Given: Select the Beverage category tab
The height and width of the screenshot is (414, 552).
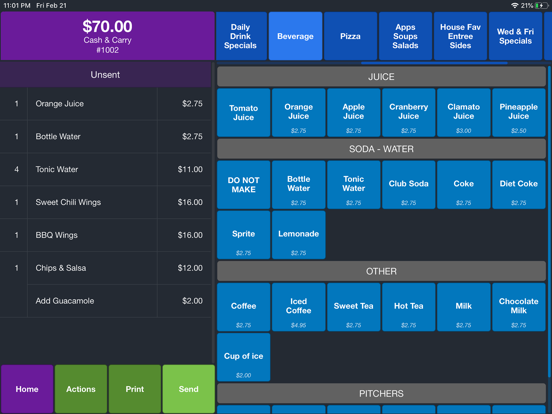Looking at the screenshot, I should (295, 36).
